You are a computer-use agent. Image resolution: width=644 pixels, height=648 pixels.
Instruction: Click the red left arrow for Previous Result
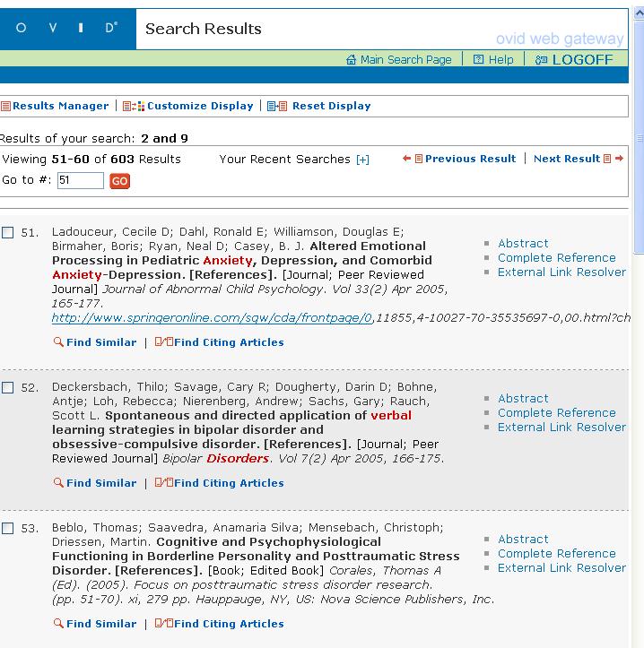tap(406, 159)
